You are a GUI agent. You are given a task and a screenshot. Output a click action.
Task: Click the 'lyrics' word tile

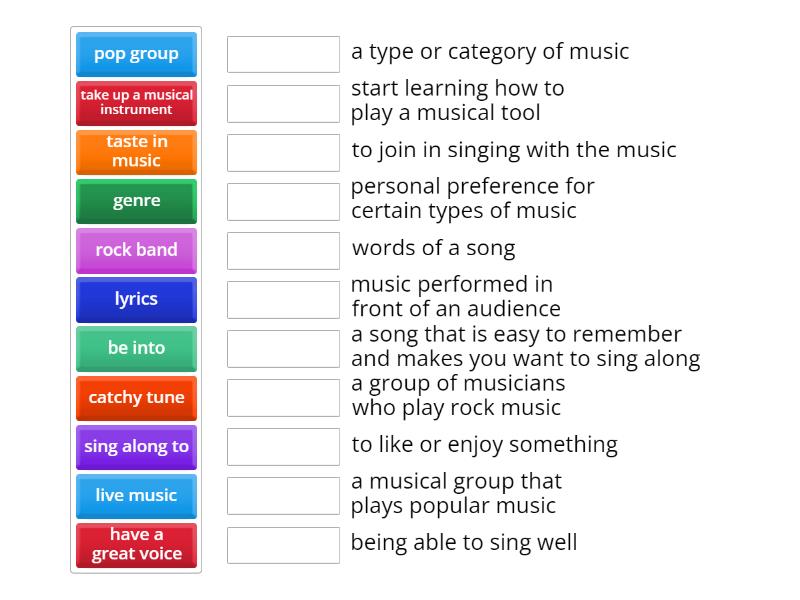pos(136,299)
